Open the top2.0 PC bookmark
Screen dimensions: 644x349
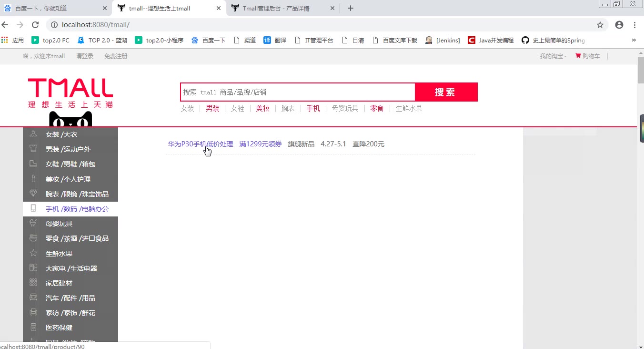click(50, 41)
